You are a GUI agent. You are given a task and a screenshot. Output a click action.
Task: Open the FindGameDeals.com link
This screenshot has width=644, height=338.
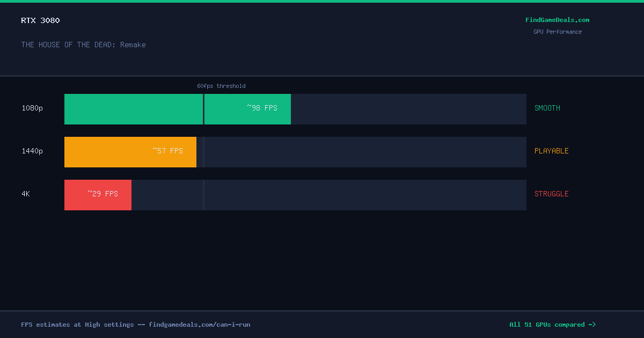tap(557, 20)
